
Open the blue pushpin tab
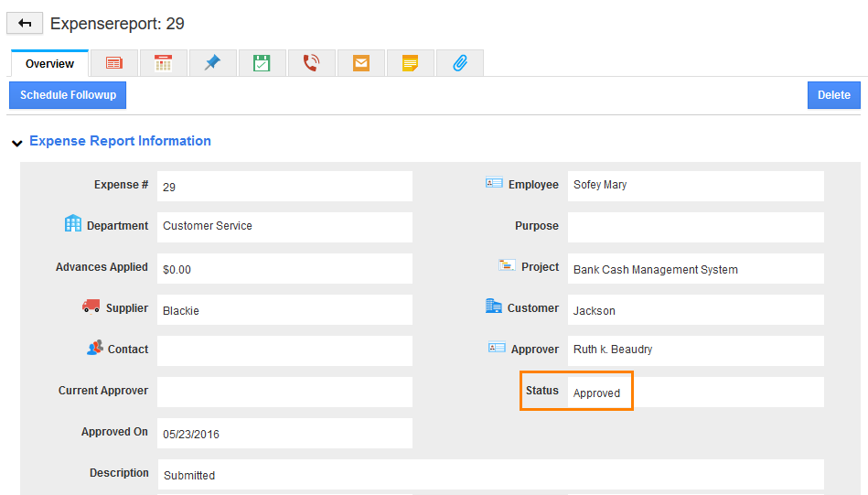point(212,63)
